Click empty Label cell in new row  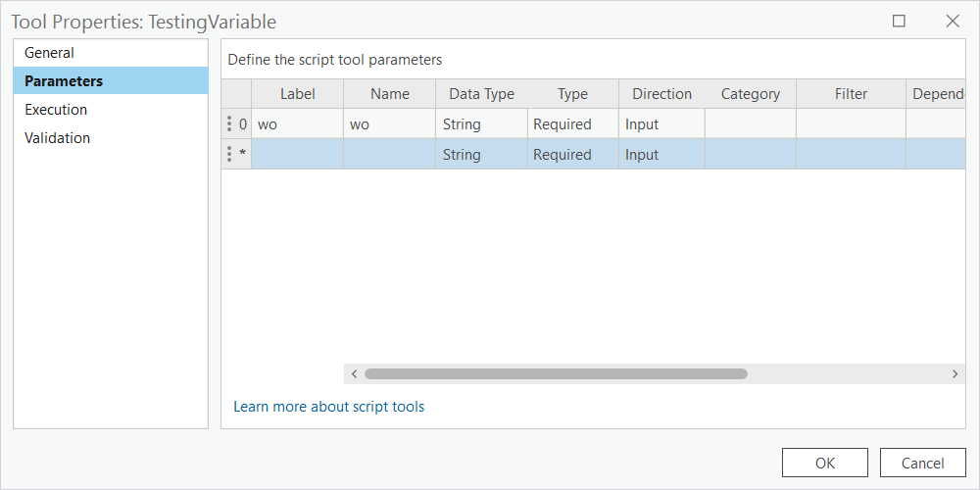(297, 155)
